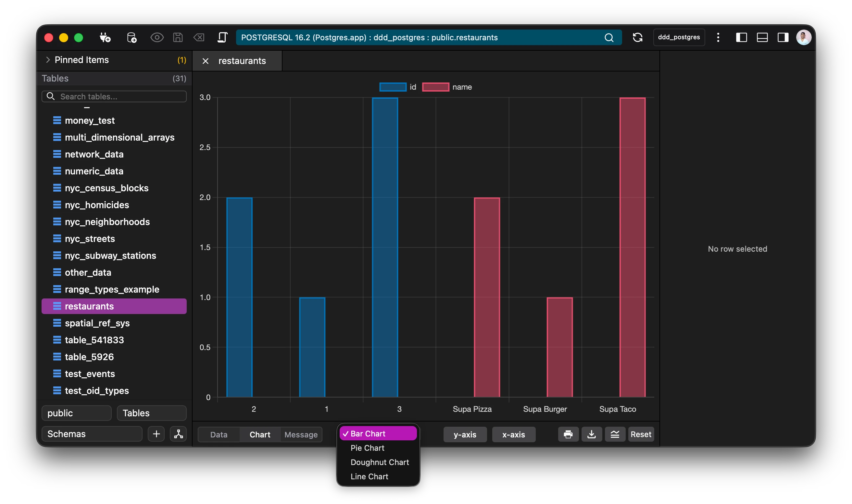Print the chart using the printer icon
This screenshot has width=852, height=504.
(568, 434)
